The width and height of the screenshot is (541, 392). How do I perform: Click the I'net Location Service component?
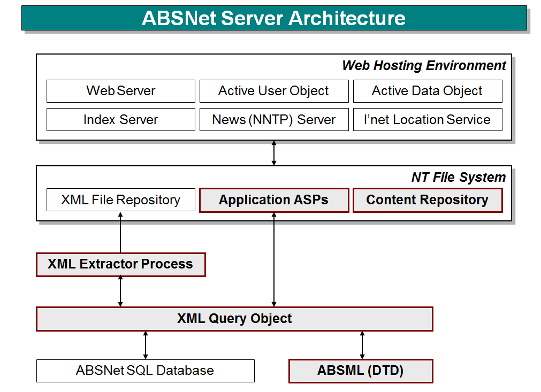(x=427, y=119)
